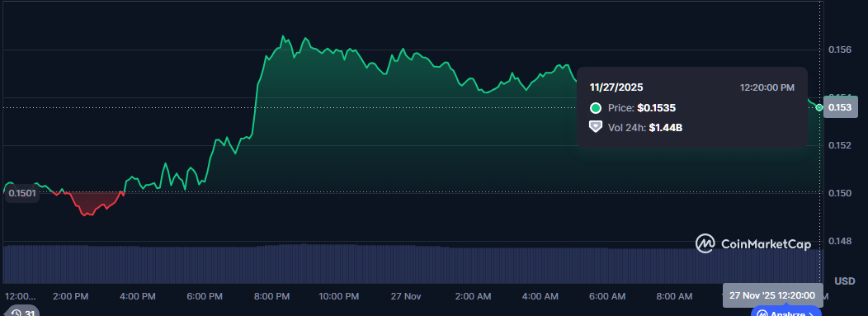The width and height of the screenshot is (868, 316).
Task: Click the 4:00 PM time axis label
Action: 137,296
